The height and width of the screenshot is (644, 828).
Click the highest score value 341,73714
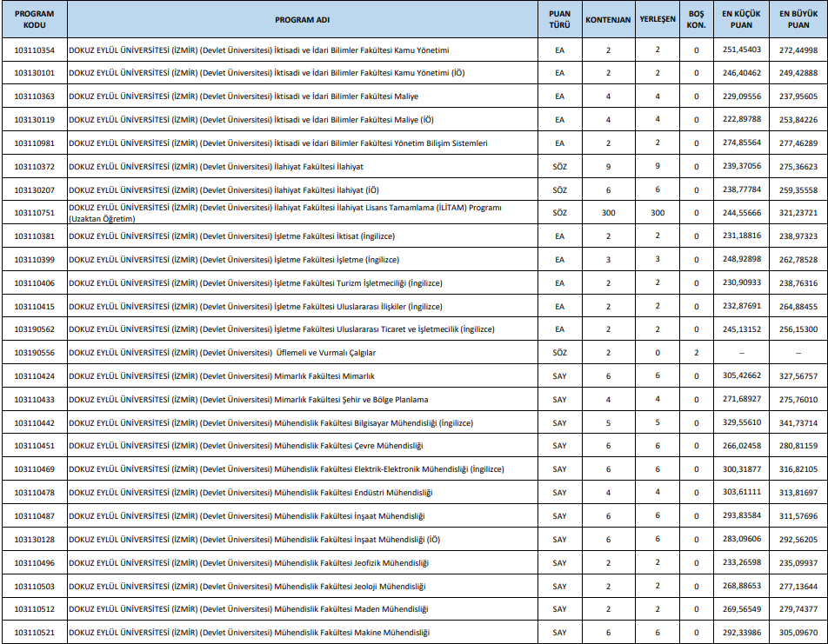pos(798,423)
